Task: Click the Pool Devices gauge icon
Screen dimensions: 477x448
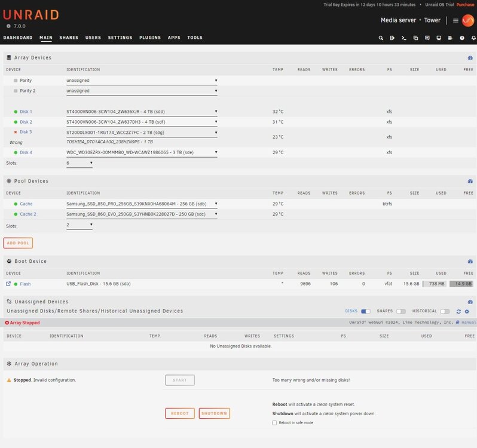Action: tap(470, 181)
